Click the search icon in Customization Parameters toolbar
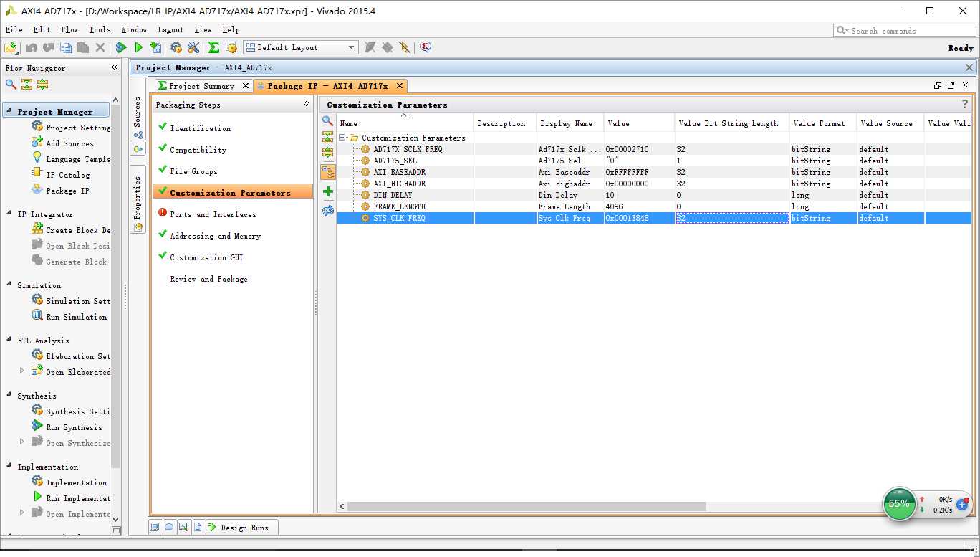Image resolution: width=980 pixels, height=557 pixels. (327, 121)
